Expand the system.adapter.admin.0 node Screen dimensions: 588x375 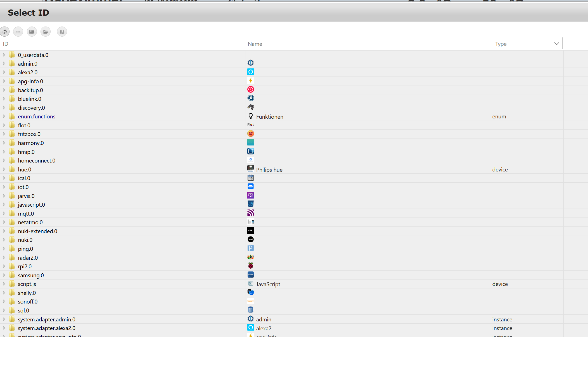click(x=4, y=319)
